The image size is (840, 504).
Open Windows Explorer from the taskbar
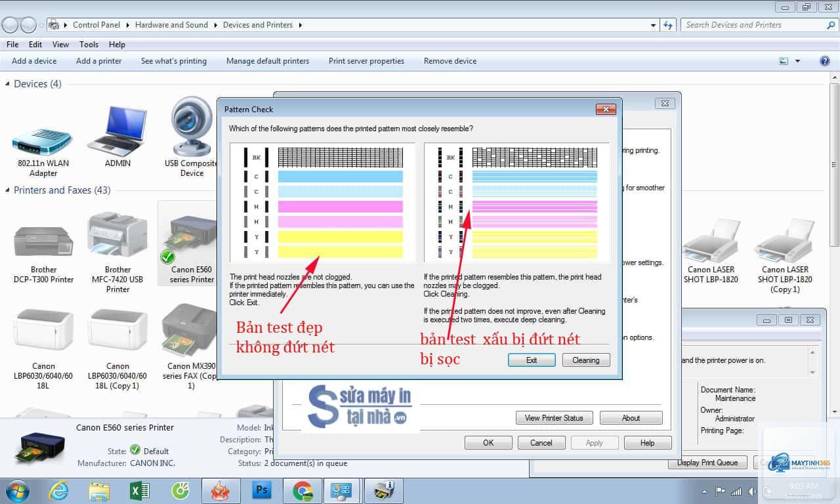tap(100, 491)
